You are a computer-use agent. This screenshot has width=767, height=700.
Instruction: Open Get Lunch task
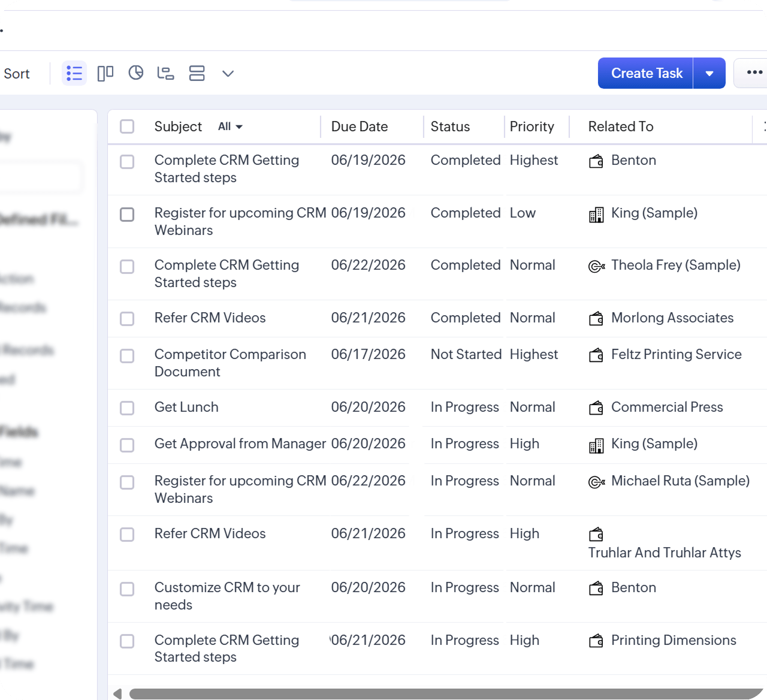(x=186, y=407)
